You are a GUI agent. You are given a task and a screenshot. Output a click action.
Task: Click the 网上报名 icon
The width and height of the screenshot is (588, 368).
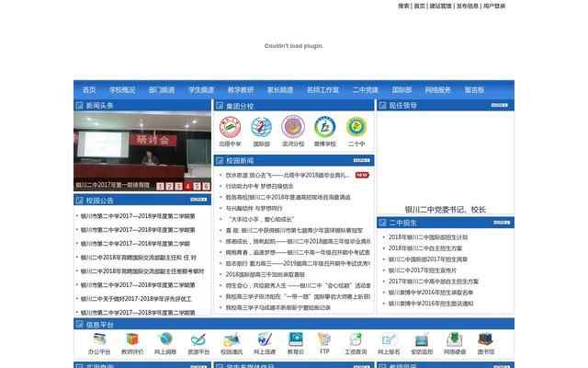coord(389,340)
